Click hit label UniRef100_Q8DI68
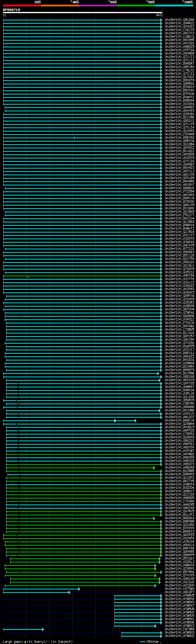 179,376
